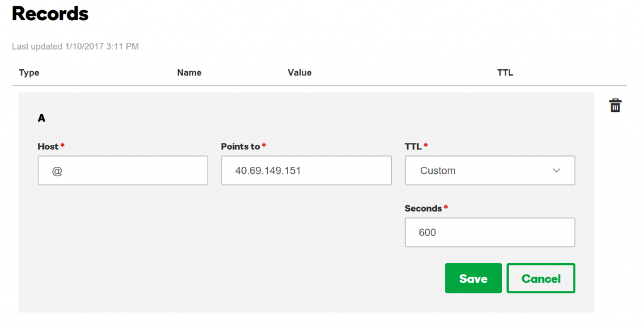Expand TTL dropdown using the chevron arrow
This screenshot has height=328, width=644.
pyautogui.click(x=556, y=171)
